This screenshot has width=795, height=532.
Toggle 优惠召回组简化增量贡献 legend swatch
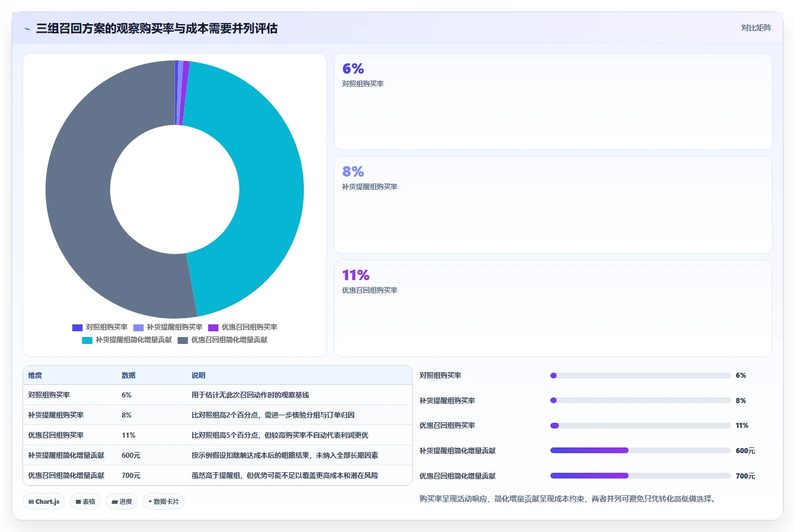pyautogui.click(x=182, y=340)
